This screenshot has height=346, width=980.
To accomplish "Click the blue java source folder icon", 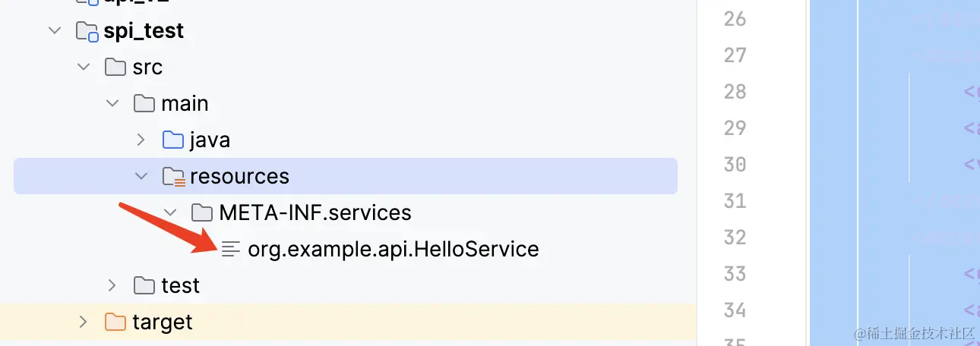I will pyautogui.click(x=173, y=140).
